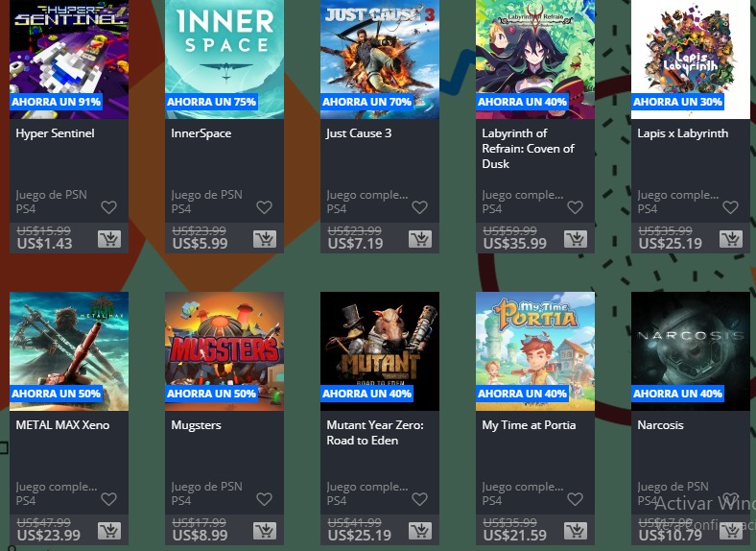Open the Narcosis game title link
Viewport: 756px width, 551px height.
click(x=660, y=425)
